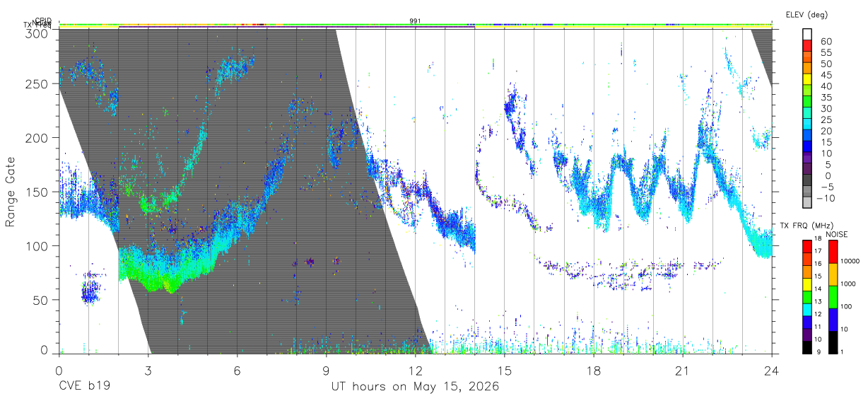Select the Range Gate tick label '150'

point(37,192)
